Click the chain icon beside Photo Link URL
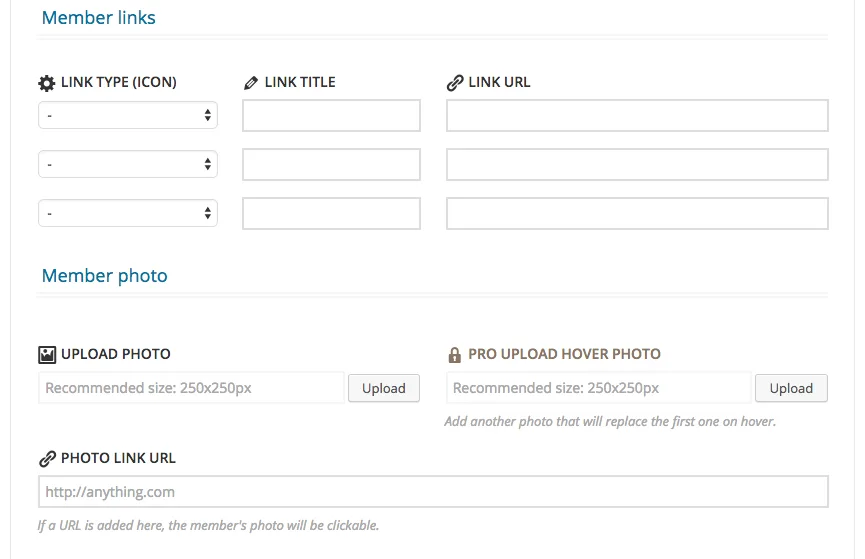 point(47,459)
